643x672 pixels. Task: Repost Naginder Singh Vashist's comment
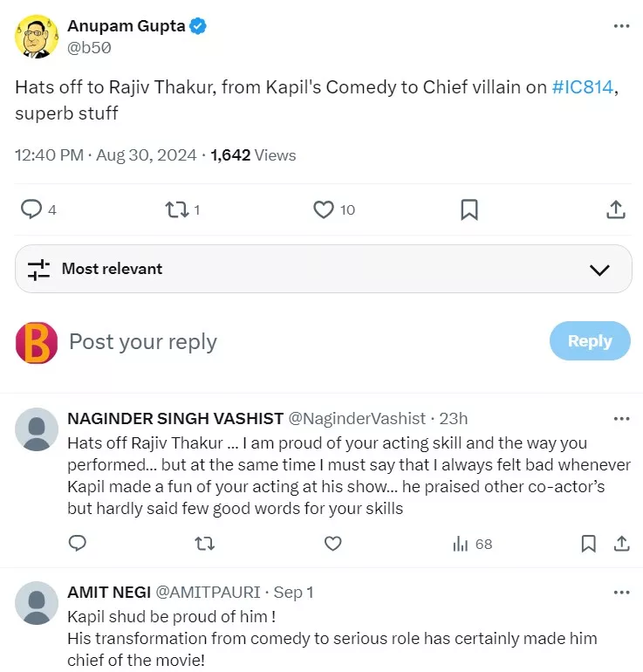click(x=205, y=544)
